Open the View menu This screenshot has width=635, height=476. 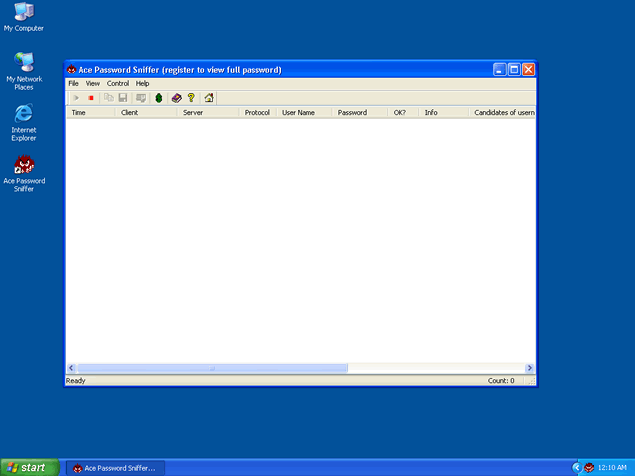pos(93,83)
